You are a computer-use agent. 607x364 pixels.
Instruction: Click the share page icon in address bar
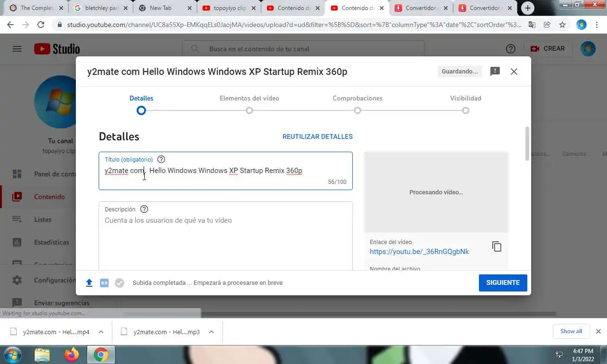pyautogui.click(x=547, y=25)
